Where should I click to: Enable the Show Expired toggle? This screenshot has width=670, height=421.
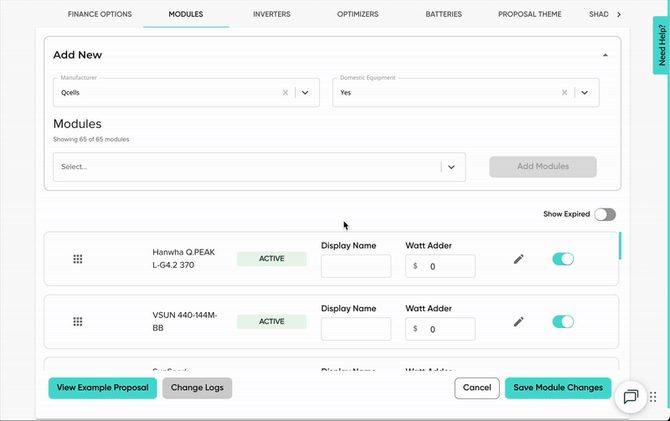click(x=604, y=214)
